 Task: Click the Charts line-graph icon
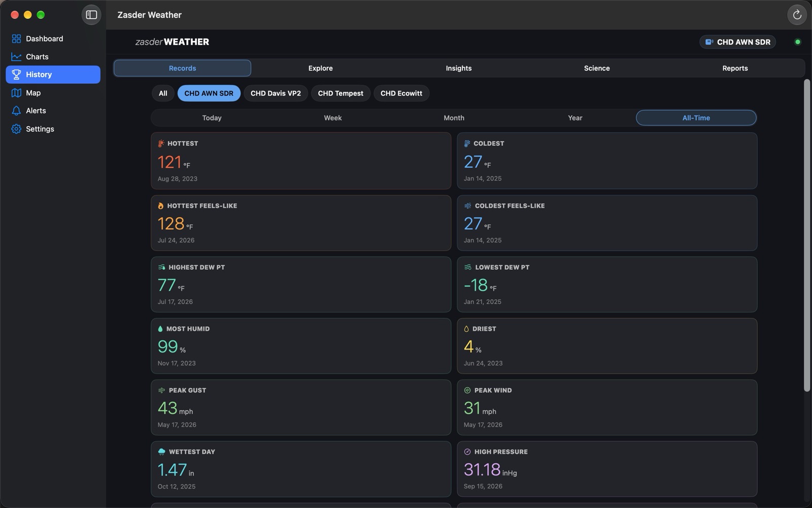pos(16,57)
